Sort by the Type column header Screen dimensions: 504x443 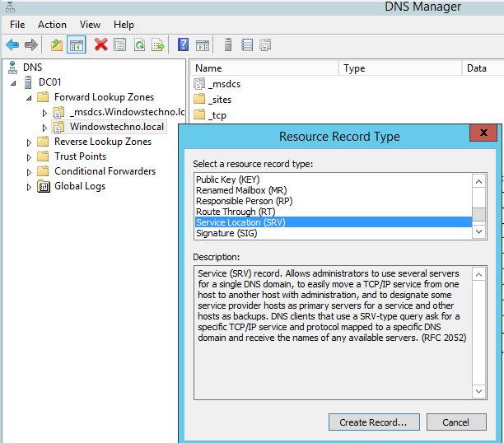[x=400, y=68]
